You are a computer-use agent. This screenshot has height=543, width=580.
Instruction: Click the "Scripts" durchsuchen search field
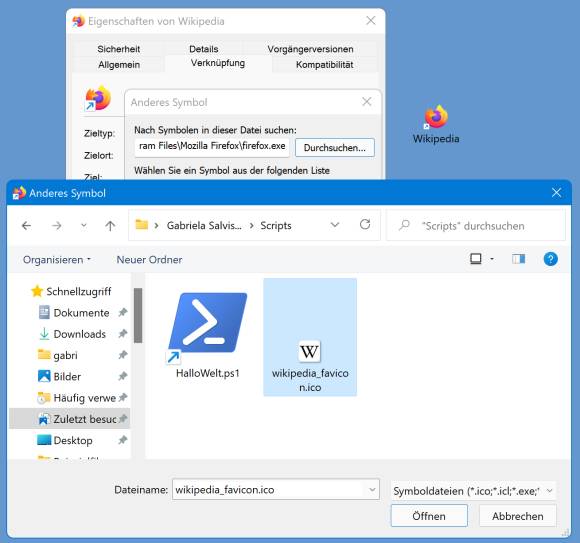[x=476, y=226]
